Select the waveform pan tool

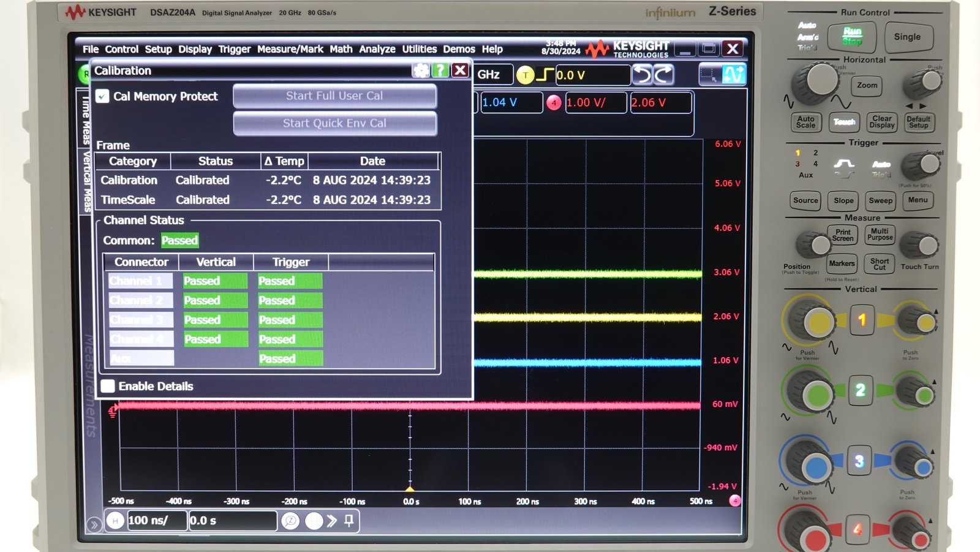(733, 75)
